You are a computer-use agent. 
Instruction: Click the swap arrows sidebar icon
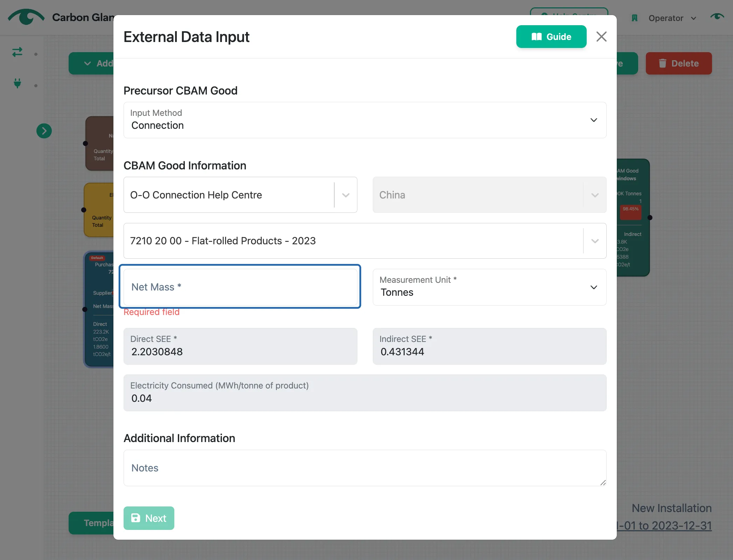pos(17,52)
